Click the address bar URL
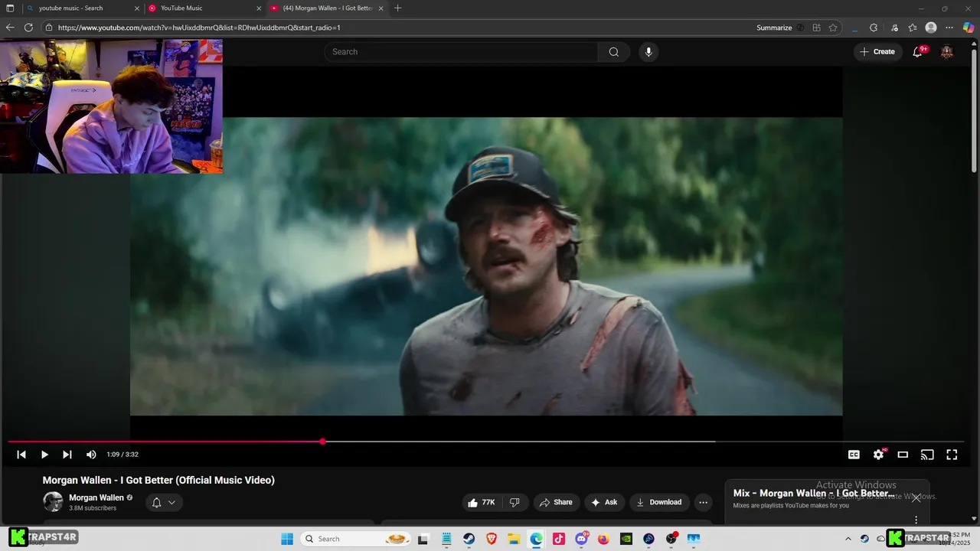This screenshot has height=551, width=980. tap(199, 28)
